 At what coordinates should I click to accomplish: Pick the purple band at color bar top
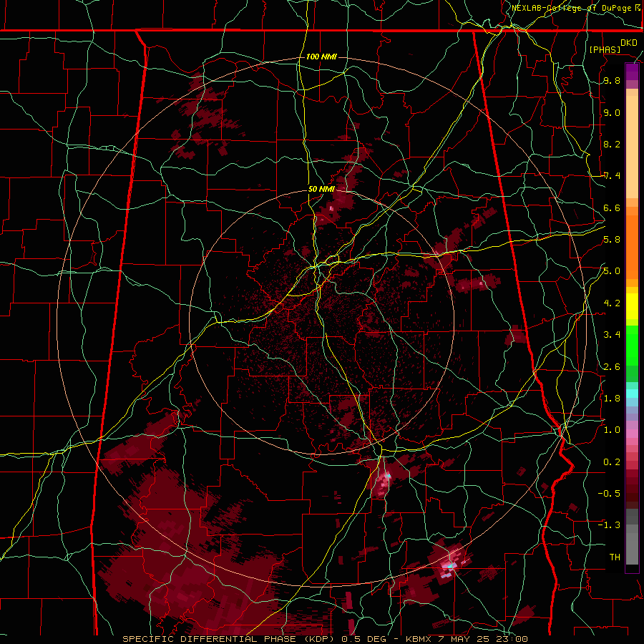(x=632, y=72)
